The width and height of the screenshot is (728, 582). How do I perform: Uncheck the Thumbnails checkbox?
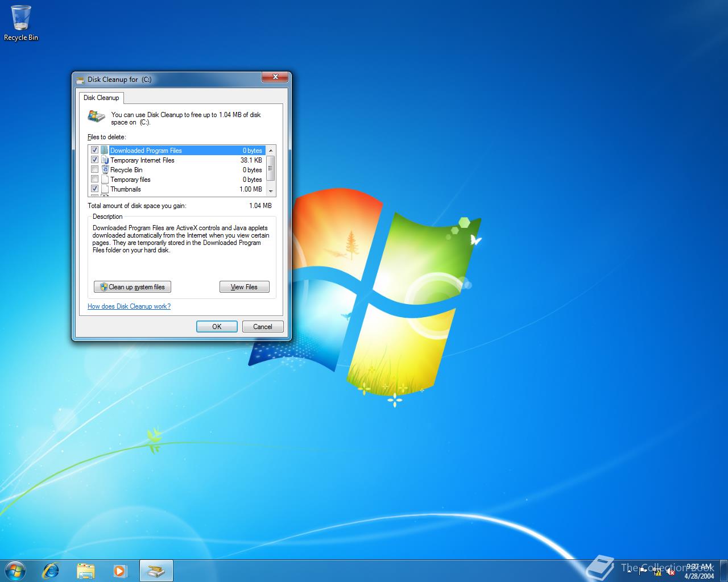95,189
